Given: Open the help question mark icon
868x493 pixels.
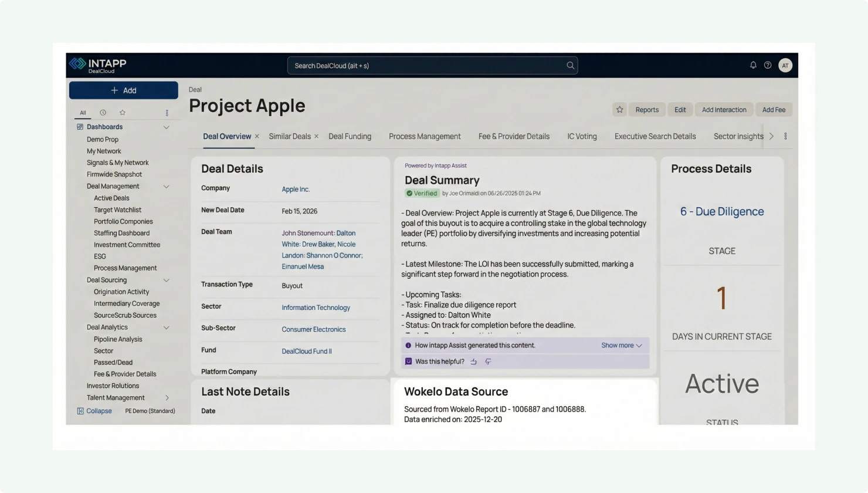Looking at the screenshot, I should pos(768,65).
